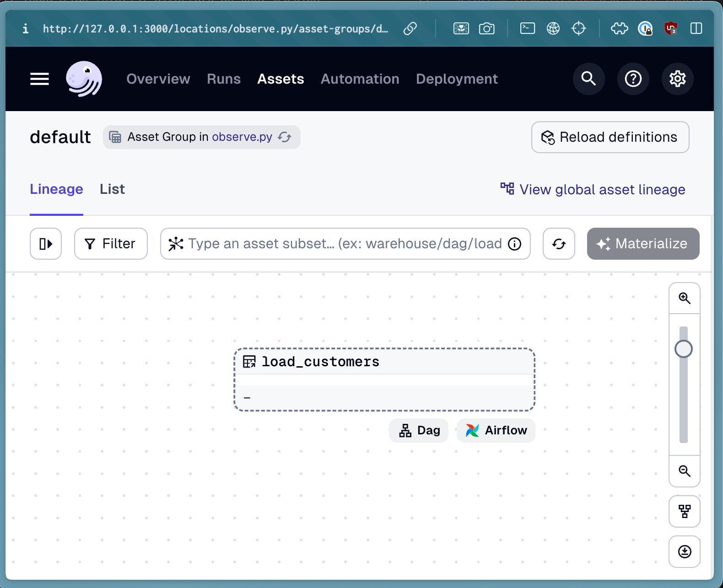The image size is (723, 588).
Task: Refresh the asset graph
Action: pos(559,244)
